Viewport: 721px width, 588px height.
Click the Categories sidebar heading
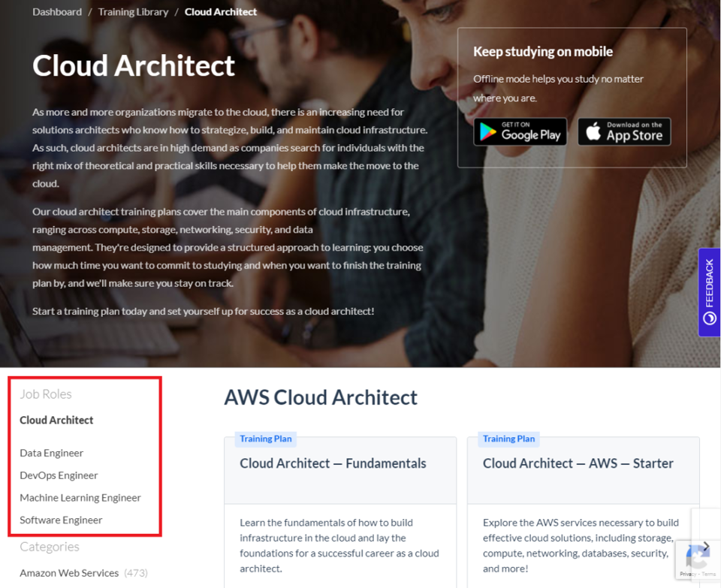50,547
